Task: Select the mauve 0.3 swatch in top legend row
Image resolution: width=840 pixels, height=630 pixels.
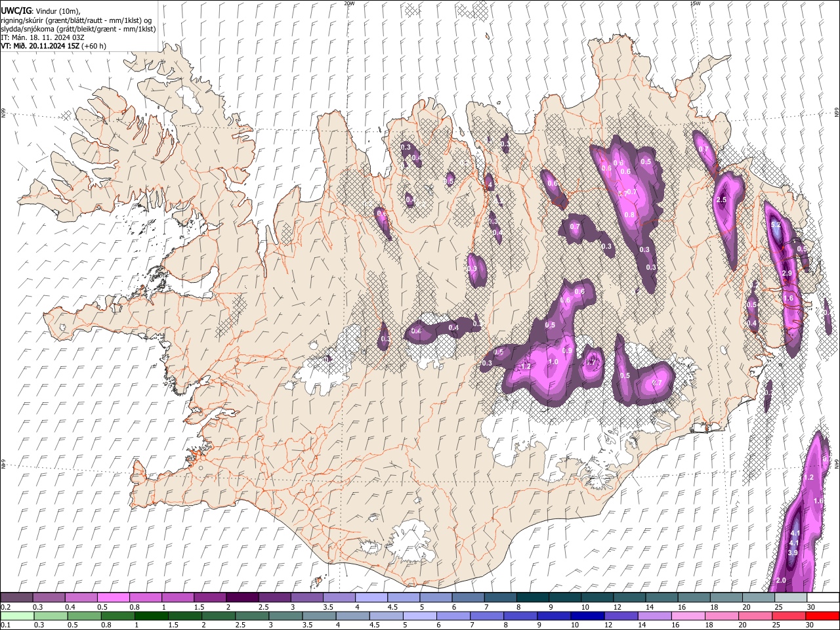Action: tap(49, 597)
